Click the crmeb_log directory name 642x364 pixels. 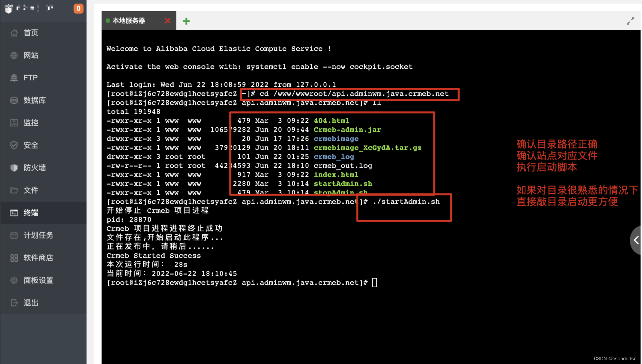pyautogui.click(x=334, y=157)
